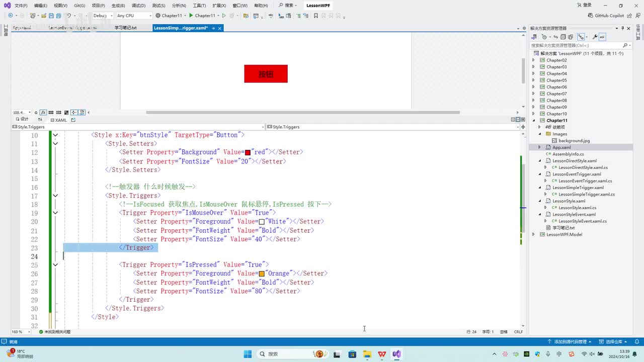Click the Windows Start button
The width and height of the screenshot is (644, 362).
(x=248, y=354)
